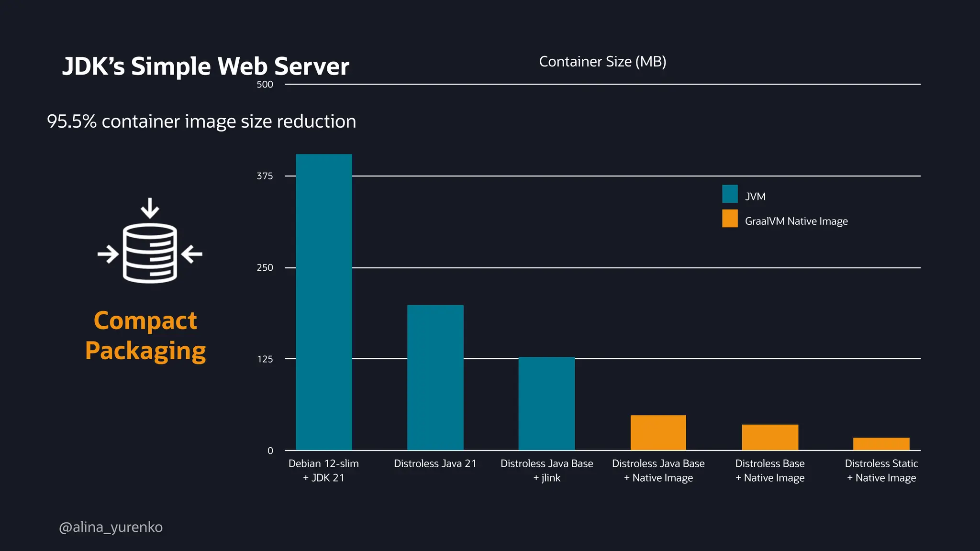
Task: Select the Distroless Java Base + jlink bar
Action: [x=546, y=403]
